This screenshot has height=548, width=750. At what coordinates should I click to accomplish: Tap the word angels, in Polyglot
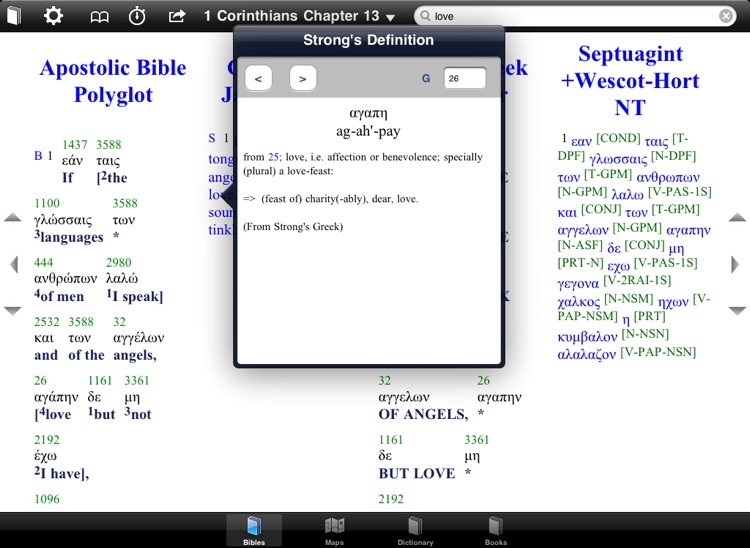pos(135,355)
